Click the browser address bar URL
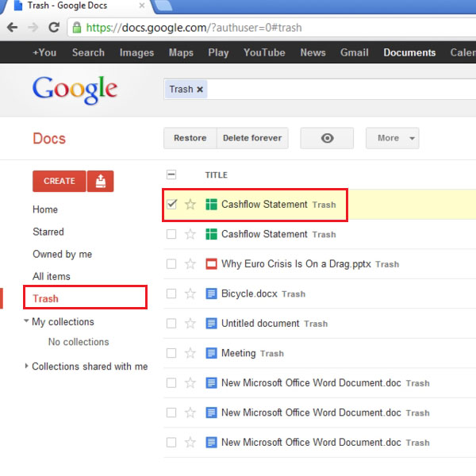Viewport: 476px width, 476px height. [x=194, y=28]
